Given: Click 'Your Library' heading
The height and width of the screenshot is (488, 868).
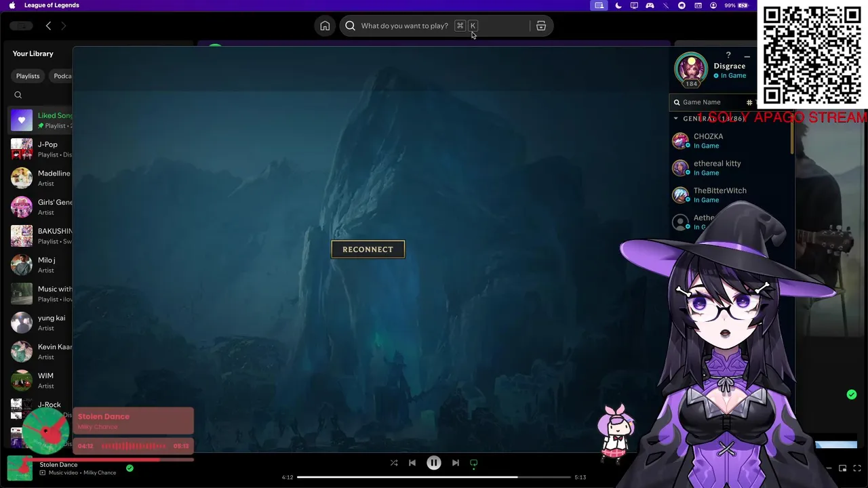Looking at the screenshot, I should 33,54.
